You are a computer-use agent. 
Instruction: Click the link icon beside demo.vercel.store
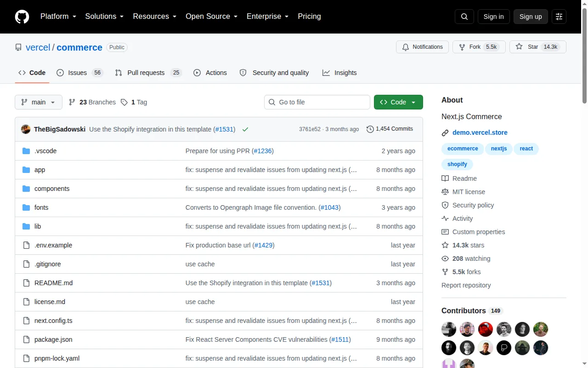(x=445, y=133)
